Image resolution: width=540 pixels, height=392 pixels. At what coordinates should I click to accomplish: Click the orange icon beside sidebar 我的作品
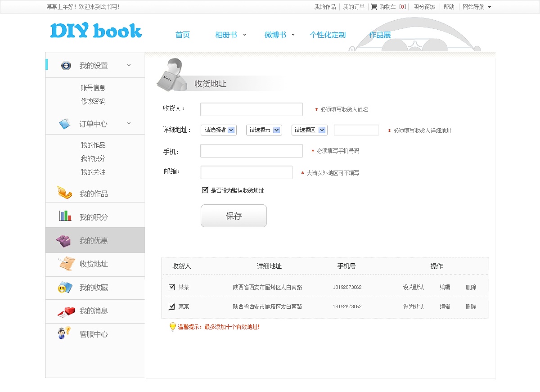65,193
